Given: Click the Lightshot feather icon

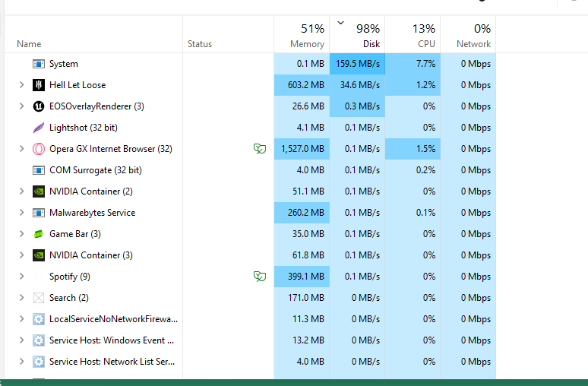Looking at the screenshot, I should [x=39, y=128].
